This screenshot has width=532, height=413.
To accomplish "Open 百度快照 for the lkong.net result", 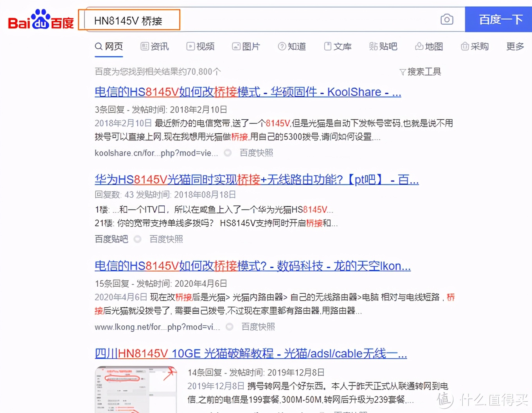I will tap(258, 327).
